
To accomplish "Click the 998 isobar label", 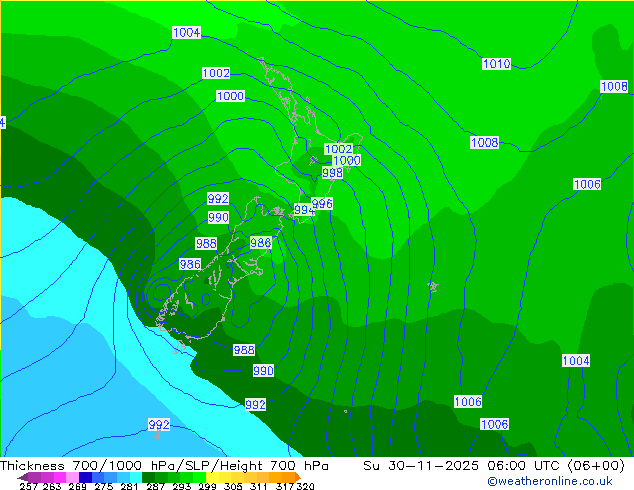I will (332, 173).
